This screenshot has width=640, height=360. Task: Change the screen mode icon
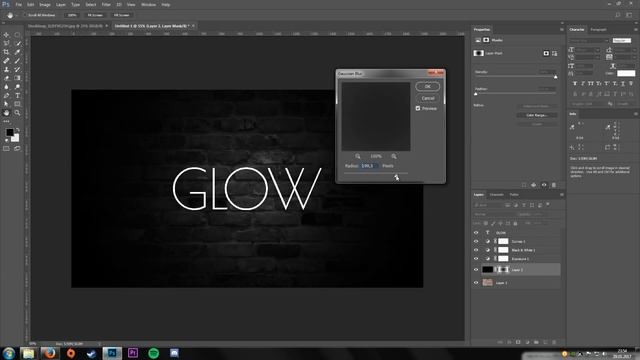point(17,149)
